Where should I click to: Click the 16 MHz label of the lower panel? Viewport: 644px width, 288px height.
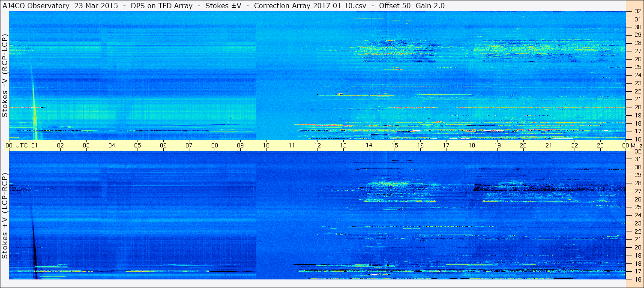tap(637, 279)
